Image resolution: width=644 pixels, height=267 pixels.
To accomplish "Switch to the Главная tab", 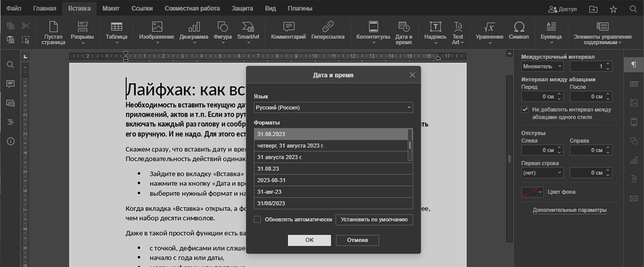I will pos(45,9).
